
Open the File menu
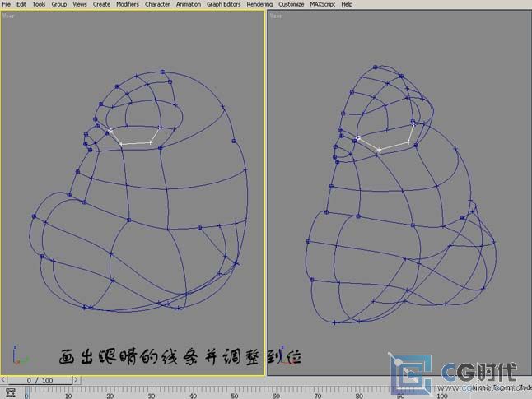6,4
